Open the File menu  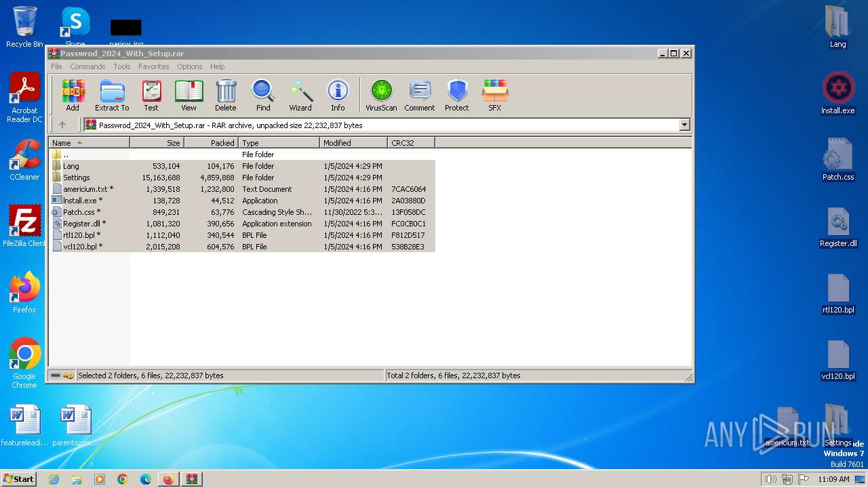56,66
